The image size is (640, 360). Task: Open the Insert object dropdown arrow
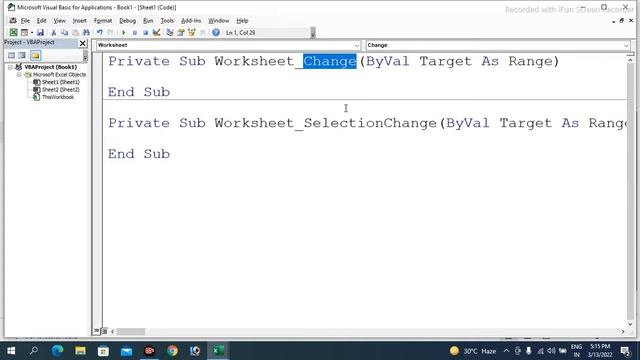click(32, 32)
